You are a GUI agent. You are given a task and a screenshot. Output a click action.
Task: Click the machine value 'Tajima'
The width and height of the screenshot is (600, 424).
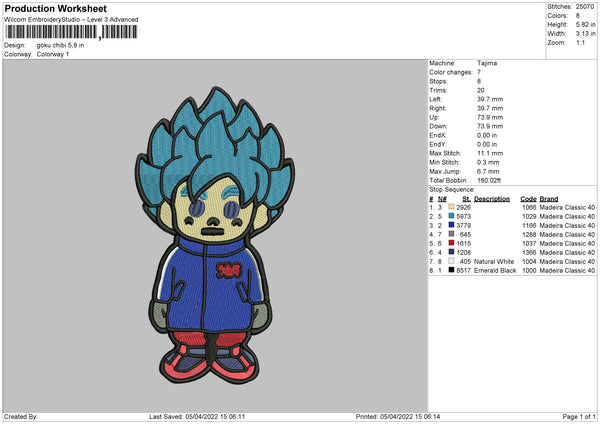[x=487, y=63]
